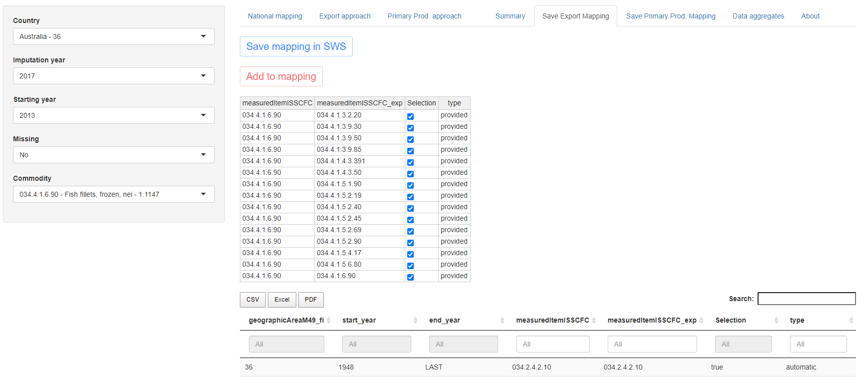Image resolution: width=868 pixels, height=383 pixels.
Task: Click sort arrows on start_year column
Action: tap(415, 321)
